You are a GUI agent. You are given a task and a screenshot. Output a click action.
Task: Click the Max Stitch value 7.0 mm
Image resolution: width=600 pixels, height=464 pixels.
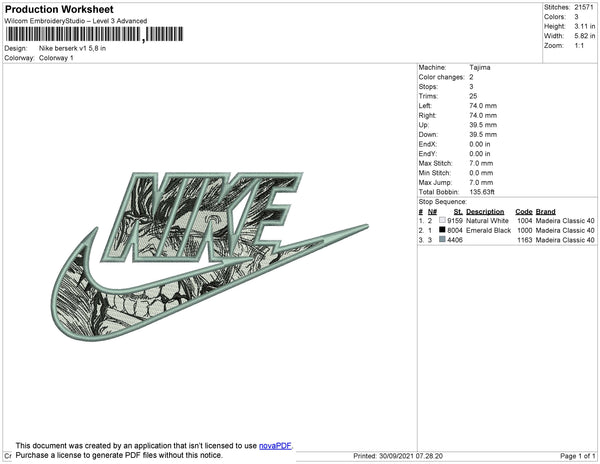[481, 163]
